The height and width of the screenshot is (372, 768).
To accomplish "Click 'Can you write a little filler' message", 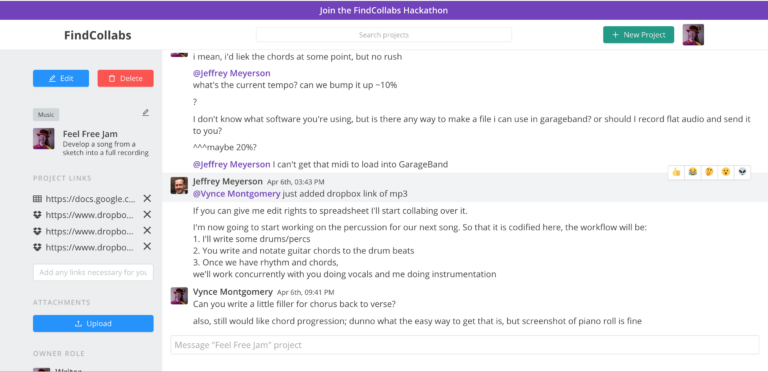I will [x=294, y=304].
